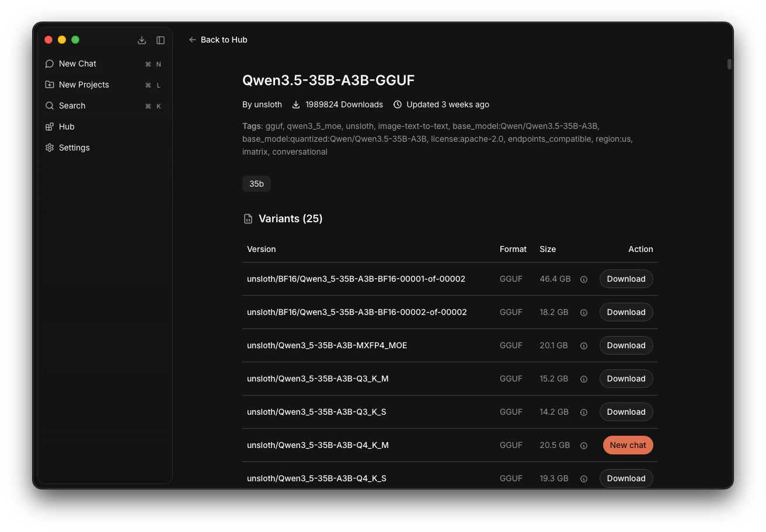Show info icon for Q4_K_S variant

584,479
